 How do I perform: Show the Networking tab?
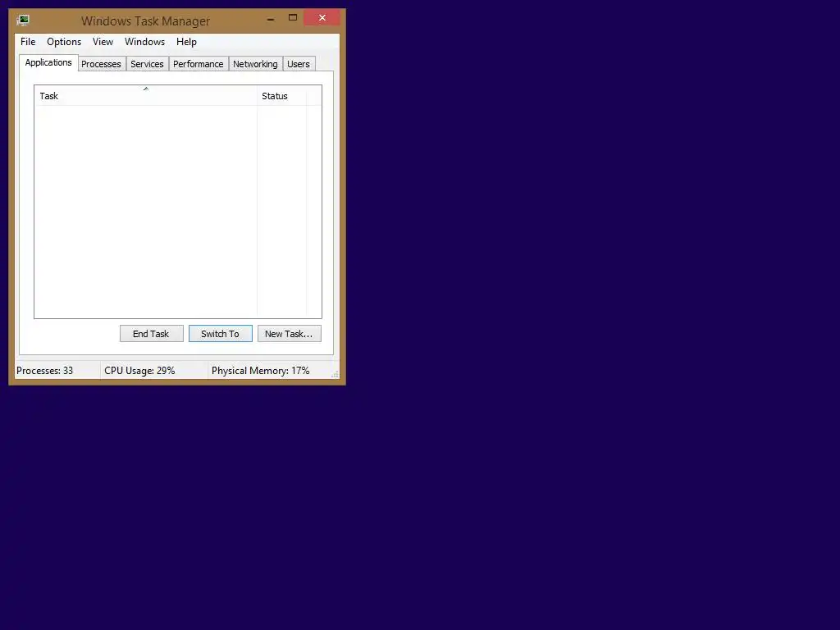tap(256, 64)
